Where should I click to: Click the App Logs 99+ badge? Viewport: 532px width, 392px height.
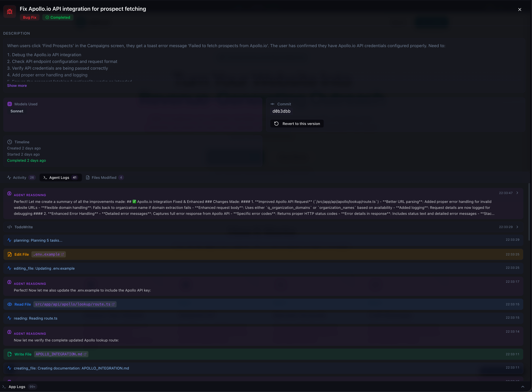click(x=32, y=386)
